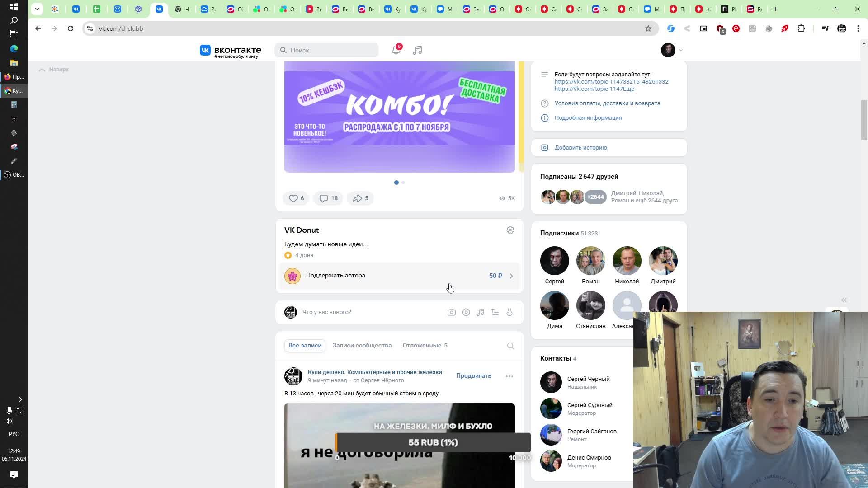The height and width of the screenshot is (488, 868).
Task: Open the VK music note icon
Action: 417,50
